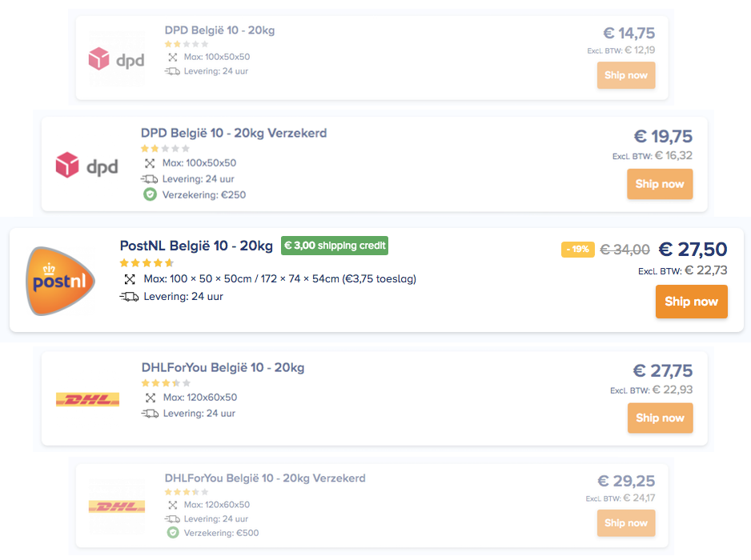This screenshot has height=560, width=751.
Task: Click the PostNL logo
Action: tap(61, 281)
